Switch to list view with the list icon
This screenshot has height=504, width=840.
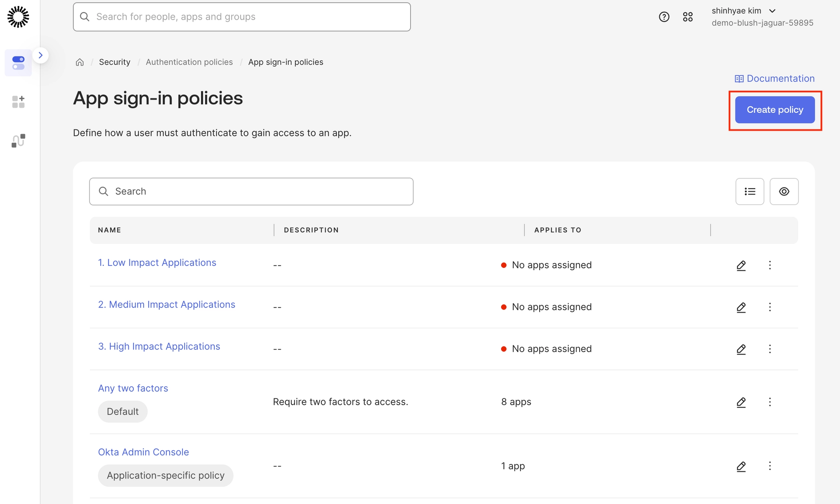point(750,192)
